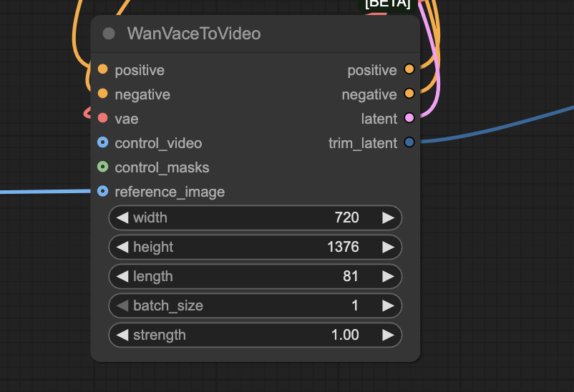Click the control_masks input socket
Image resolution: width=574 pixels, height=392 pixels.
point(102,167)
